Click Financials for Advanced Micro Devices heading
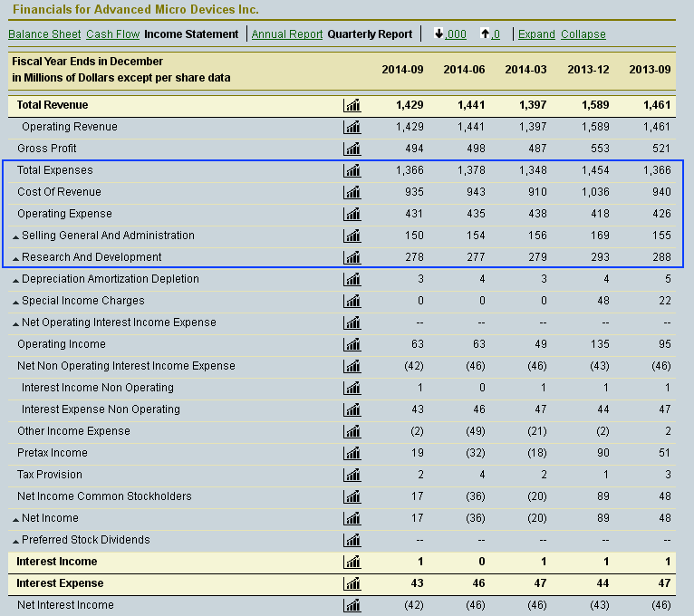The height and width of the screenshot is (616, 694). pos(135,9)
